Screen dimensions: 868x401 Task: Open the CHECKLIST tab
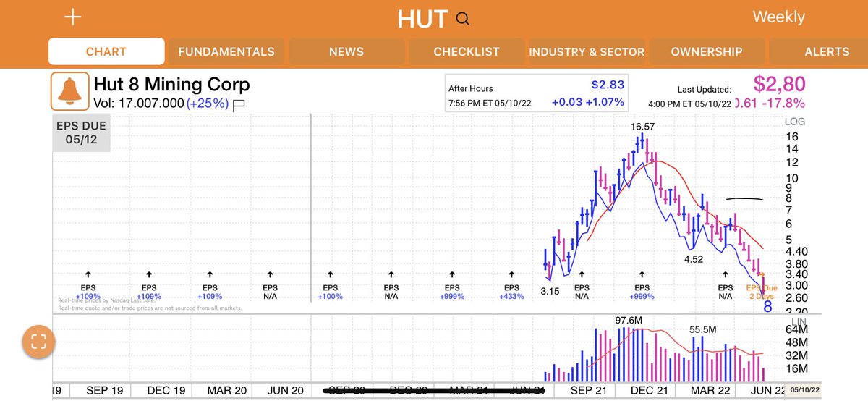point(467,51)
